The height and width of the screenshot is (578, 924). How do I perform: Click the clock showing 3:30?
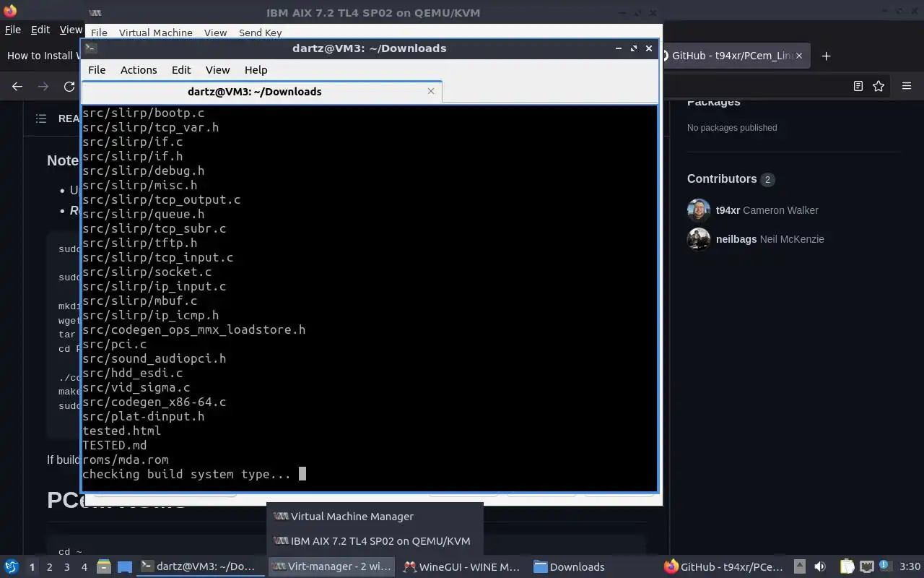pos(910,567)
